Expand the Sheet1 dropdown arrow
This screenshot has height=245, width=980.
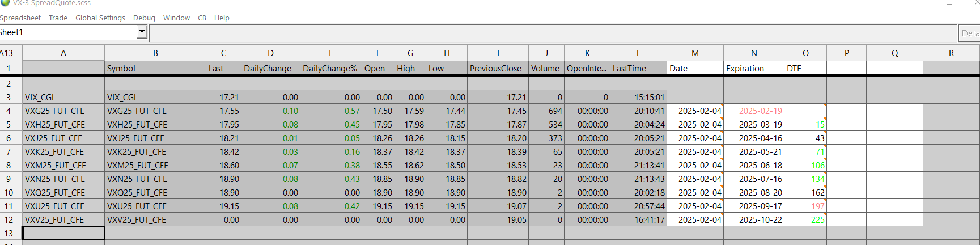pyautogui.click(x=142, y=32)
